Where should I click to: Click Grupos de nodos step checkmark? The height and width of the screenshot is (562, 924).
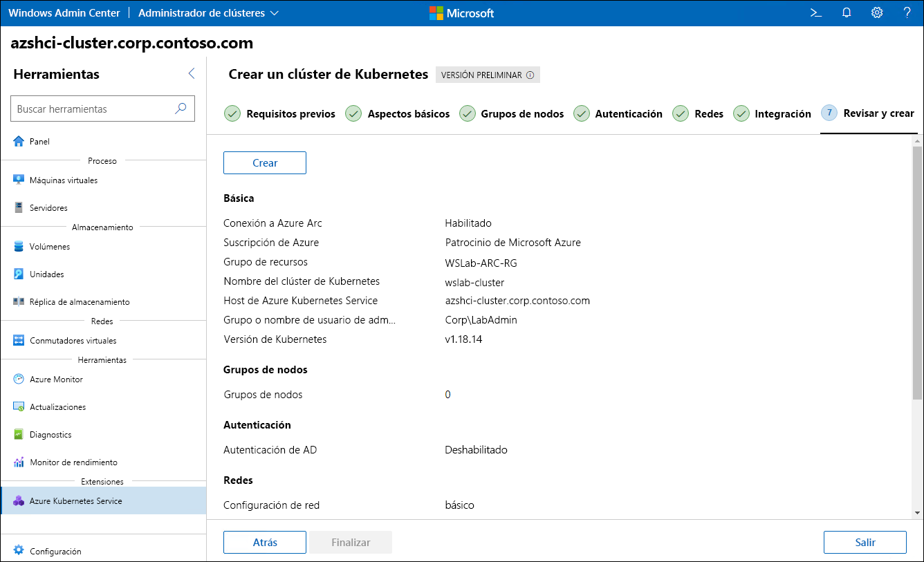(x=467, y=113)
